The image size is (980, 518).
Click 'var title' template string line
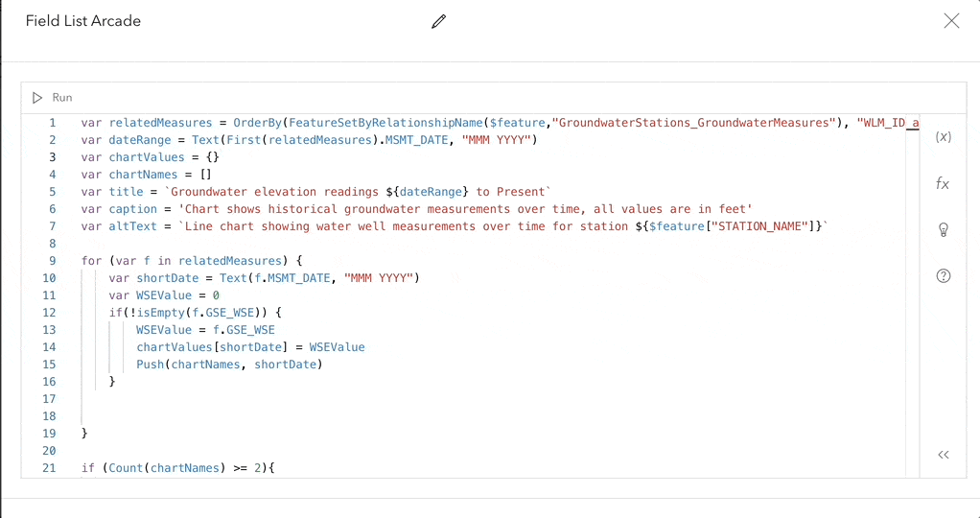[316, 192]
